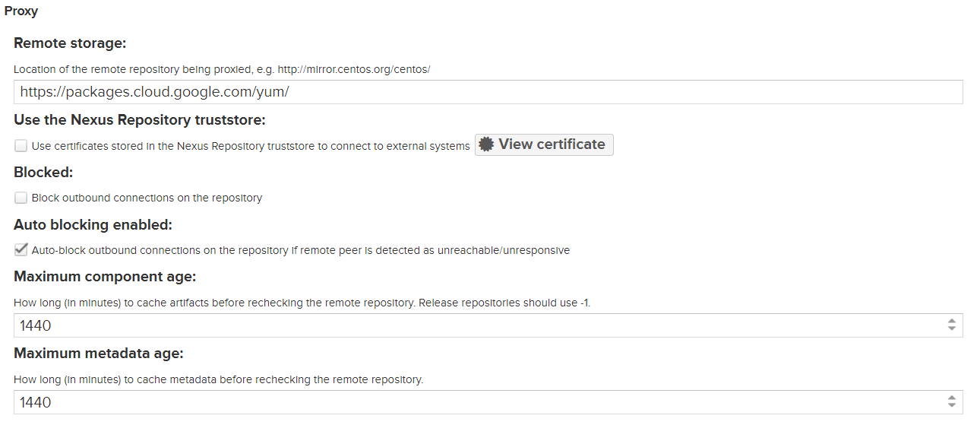The width and height of the screenshot is (980, 425).
Task: Increase Maximum component age with up arrow
Action: pos(951,321)
